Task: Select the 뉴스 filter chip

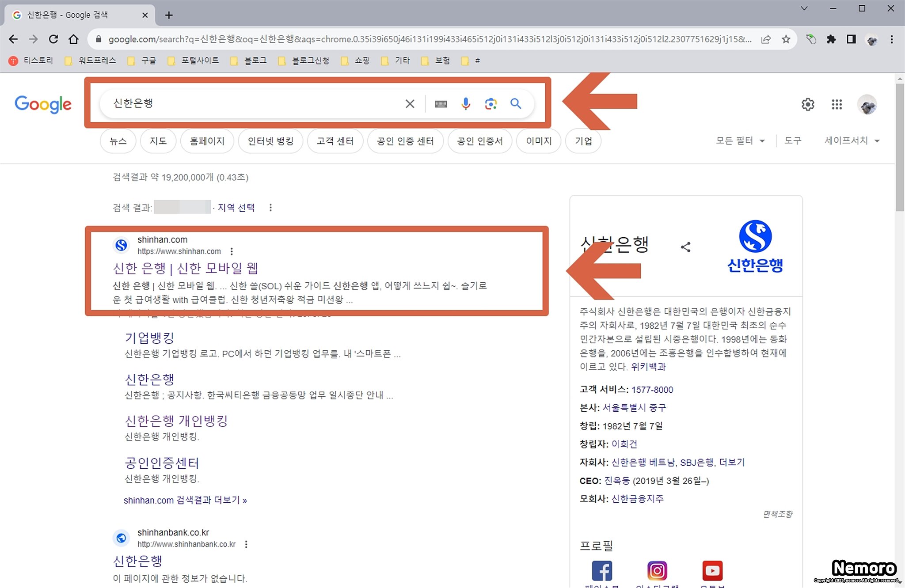Action: pos(118,141)
